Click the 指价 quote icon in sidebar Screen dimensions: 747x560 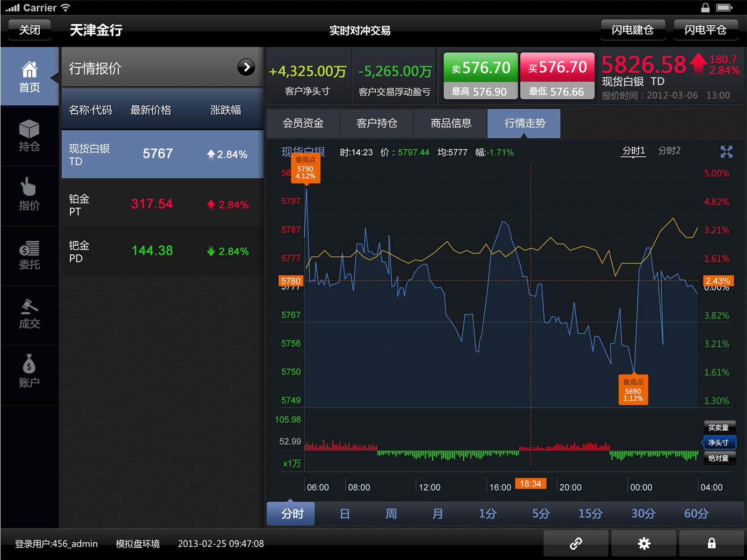tap(29, 196)
